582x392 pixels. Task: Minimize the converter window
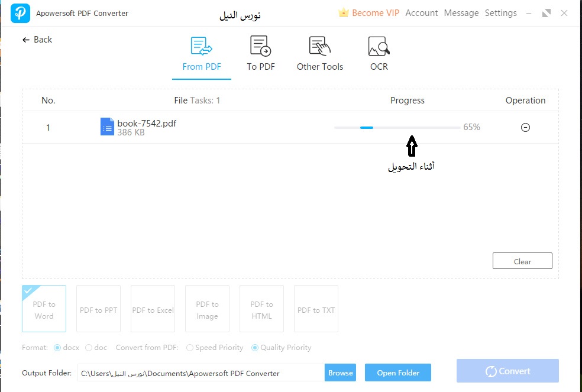click(x=529, y=14)
